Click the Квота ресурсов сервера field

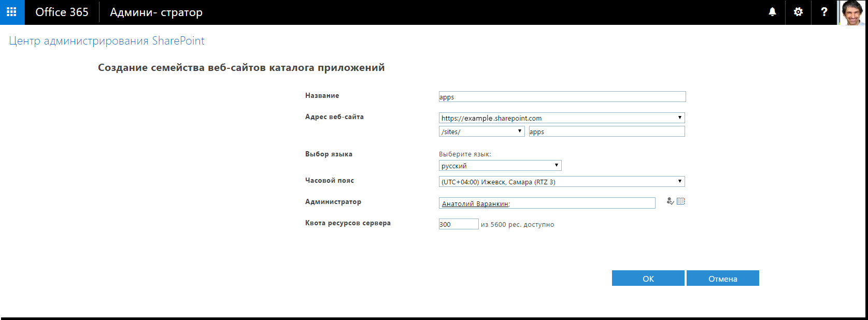click(x=458, y=224)
